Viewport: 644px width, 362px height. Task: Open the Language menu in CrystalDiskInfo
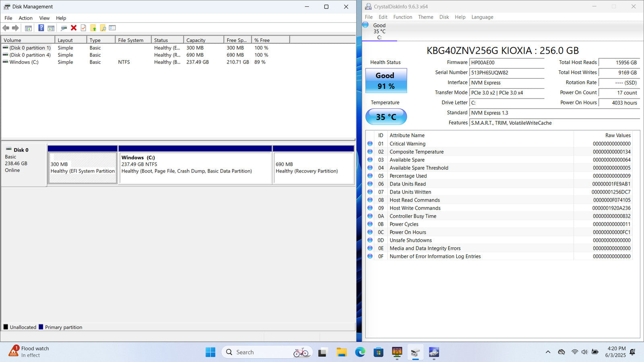point(482,17)
